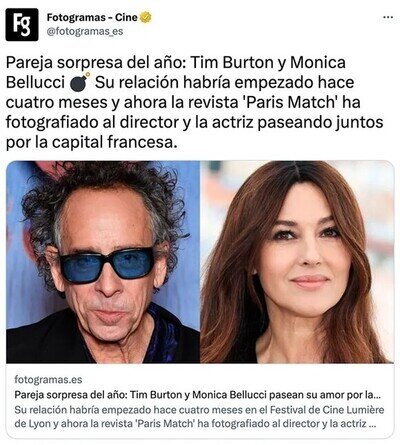Click 'cuatro meses y ahora la revista' text line
This screenshot has width=400, height=445.
[x=122, y=103]
